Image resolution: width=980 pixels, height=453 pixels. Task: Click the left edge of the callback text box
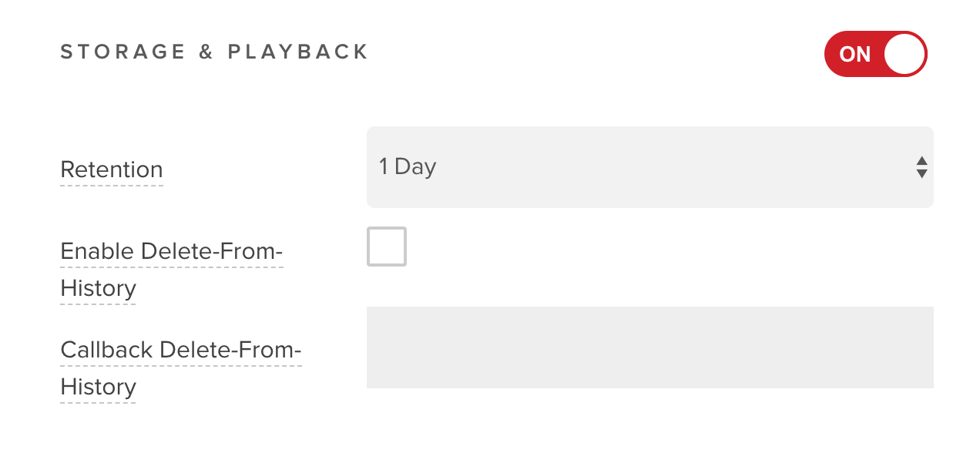[374, 347]
